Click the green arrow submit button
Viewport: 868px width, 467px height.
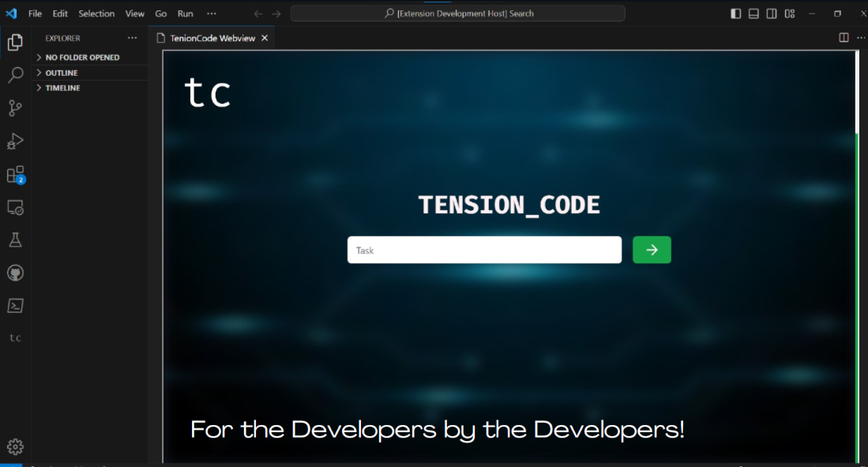652,250
